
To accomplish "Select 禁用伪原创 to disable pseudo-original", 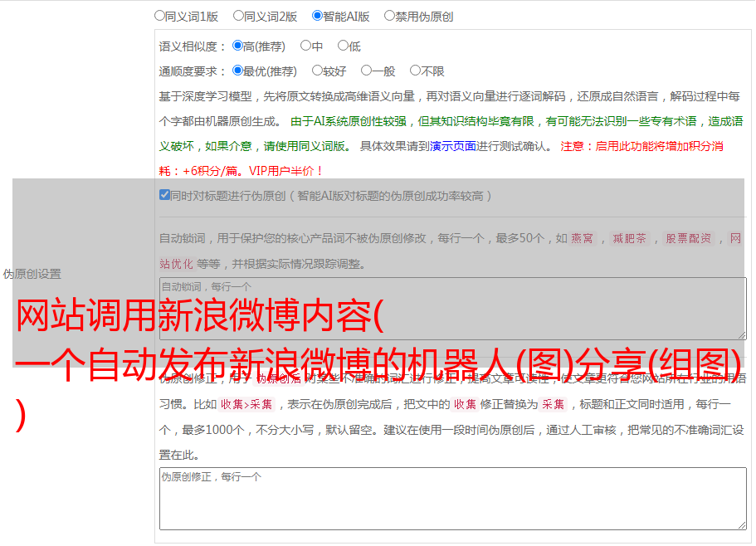I will 389,16.
